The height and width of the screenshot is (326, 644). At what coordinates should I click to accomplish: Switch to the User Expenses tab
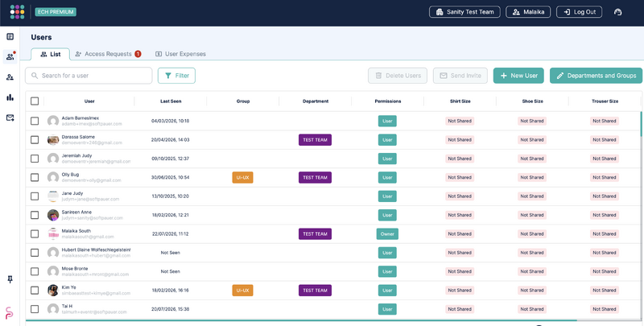[180, 54]
